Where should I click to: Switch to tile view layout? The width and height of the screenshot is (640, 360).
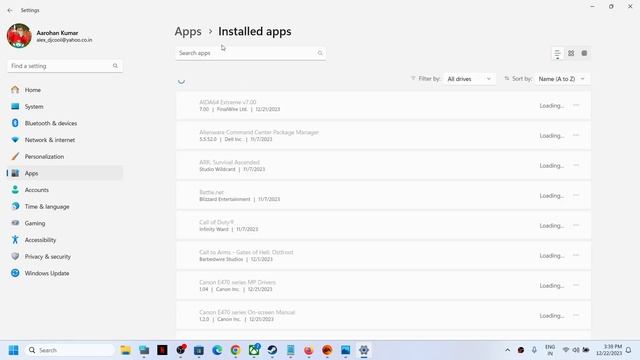click(584, 53)
